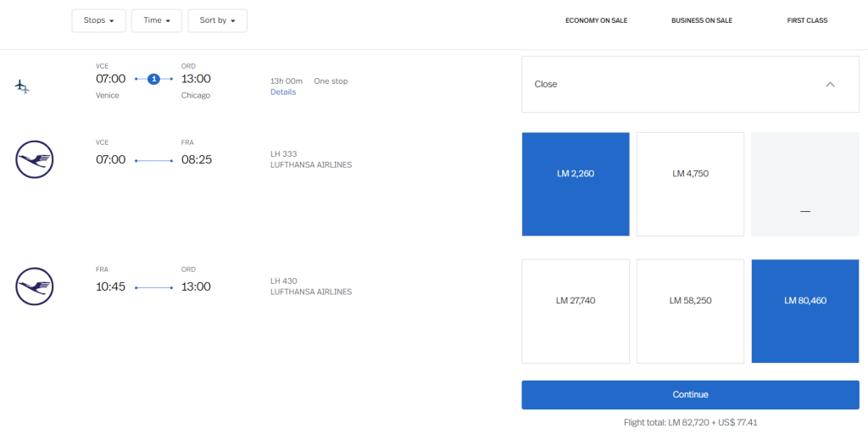The image size is (868, 434).
Task: Click the Close label in fare panel
Action: coord(546,85)
